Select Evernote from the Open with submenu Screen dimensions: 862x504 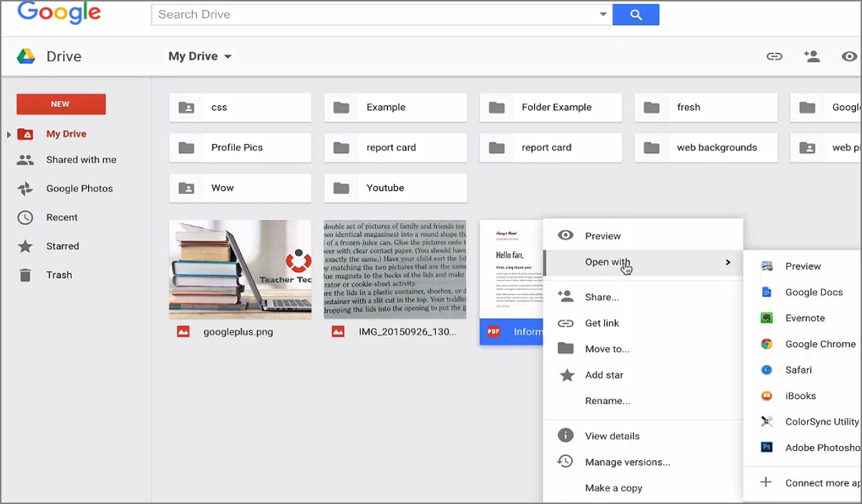(805, 318)
